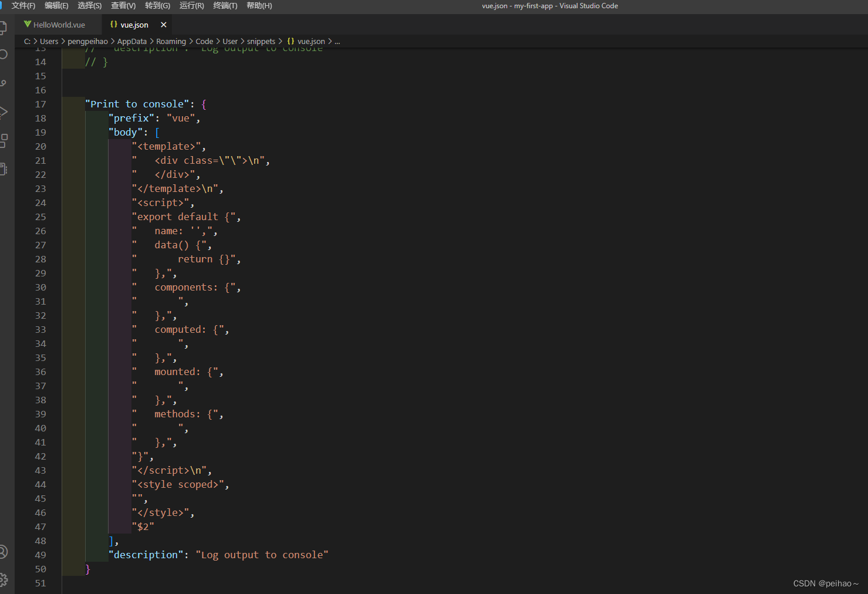This screenshot has width=868, height=594.
Task: Click the snippets breadcrumb segment
Action: tap(261, 41)
